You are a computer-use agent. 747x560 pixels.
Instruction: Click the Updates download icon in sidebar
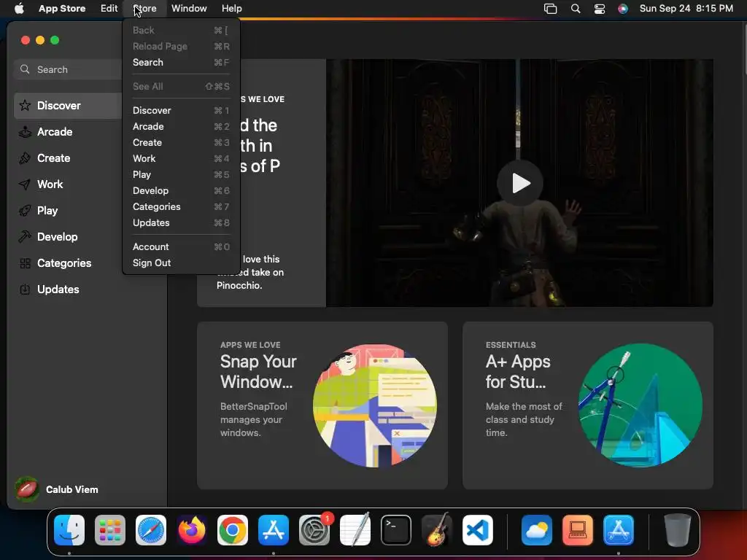[x=25, y=289]
